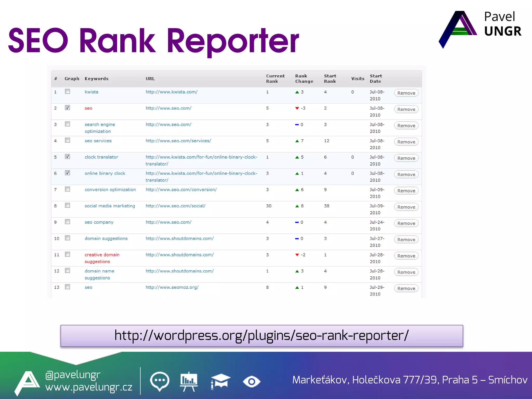Click red down arrow in seo row
The height and width of the screenshot is (399, 532).
pyautogui.click(x=297, y=108)
